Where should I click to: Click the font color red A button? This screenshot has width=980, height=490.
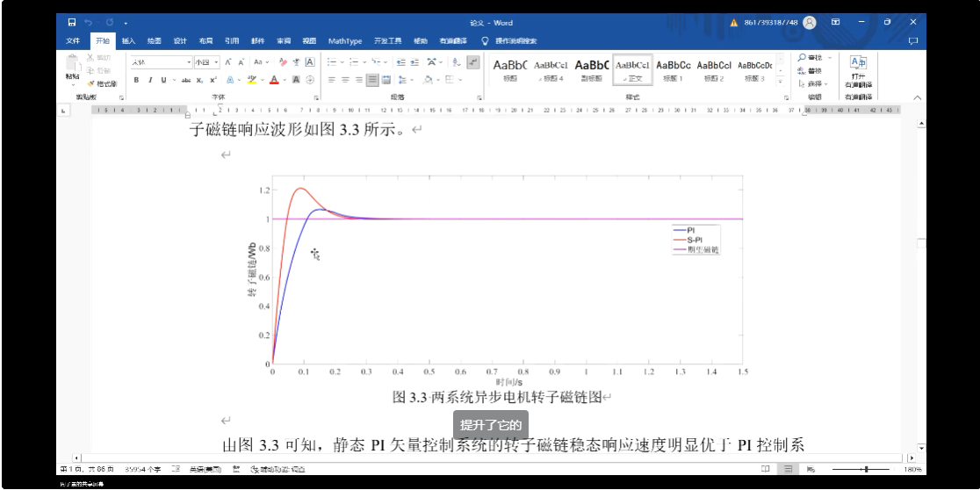[x=274, y=80]
